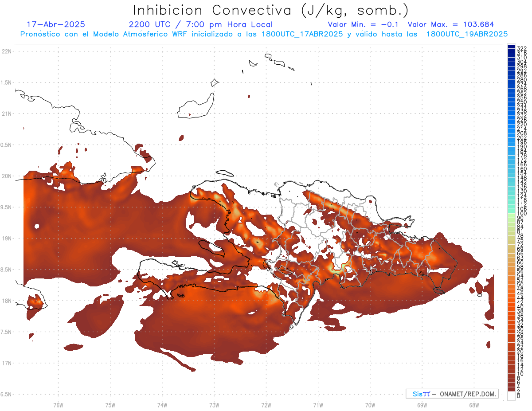Click longitude label '75W'
Image resolution: width=532 pixels, height=411 pixels.
[110, 405]
